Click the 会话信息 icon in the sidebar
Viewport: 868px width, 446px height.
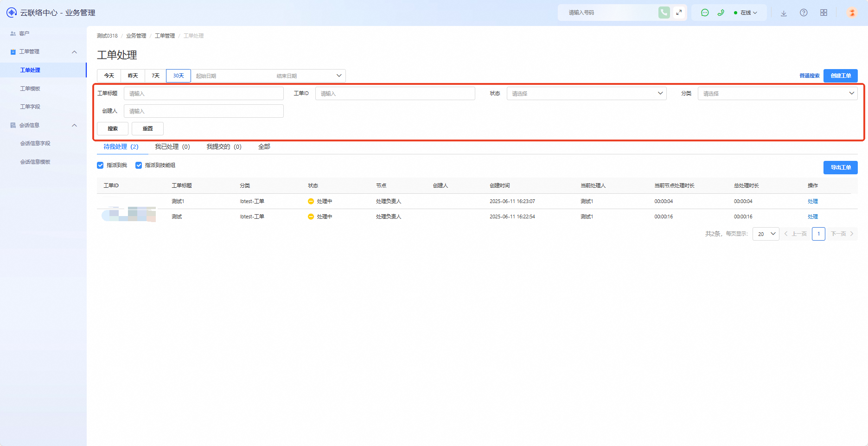pyautogui.click(x=13, y=125)
